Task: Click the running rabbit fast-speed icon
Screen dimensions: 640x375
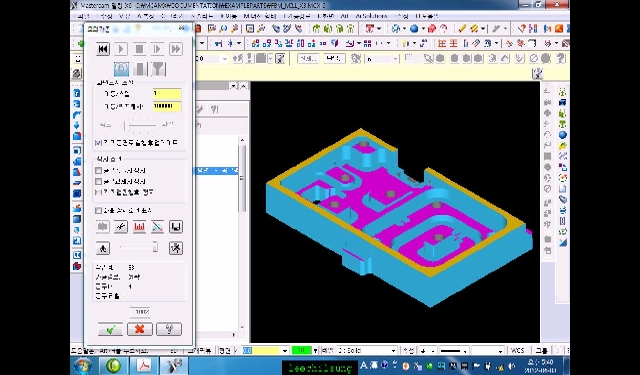Action: point(176,248)
